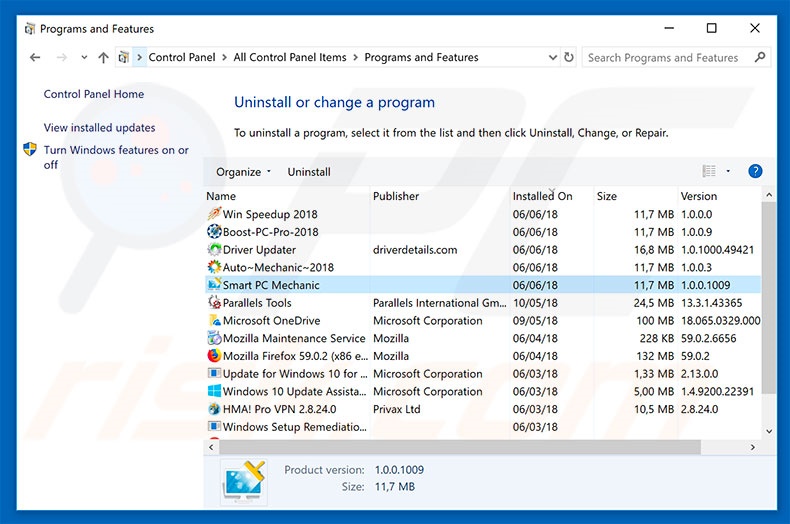Select the Win Speedup 2018 entry

[483, 214]
